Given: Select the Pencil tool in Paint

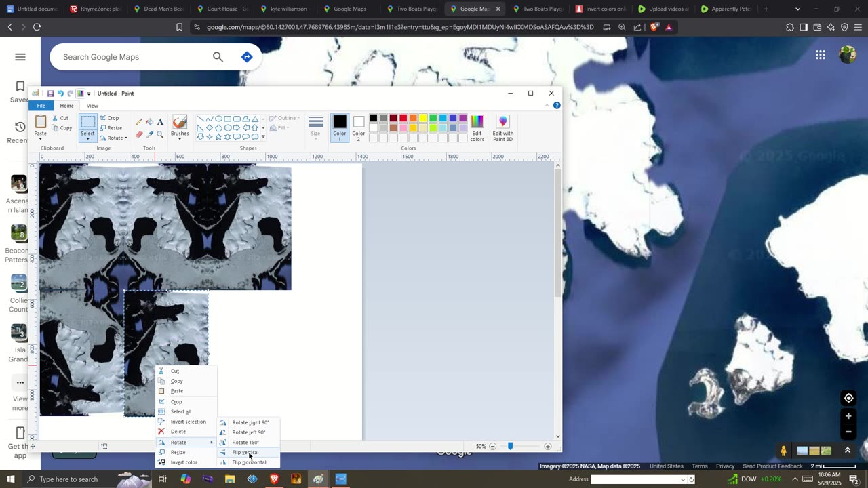Looking at the screenshot, I should tap(139, 122).
